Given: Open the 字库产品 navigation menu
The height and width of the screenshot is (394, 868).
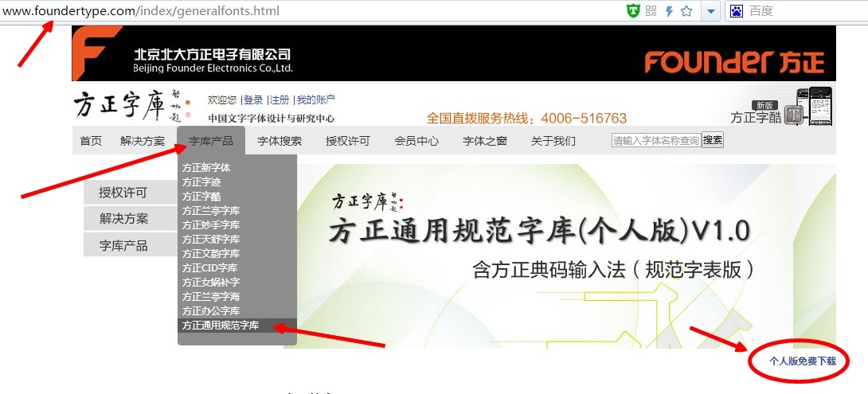Looking at the screenshot, I should click(x=211, y=141).
